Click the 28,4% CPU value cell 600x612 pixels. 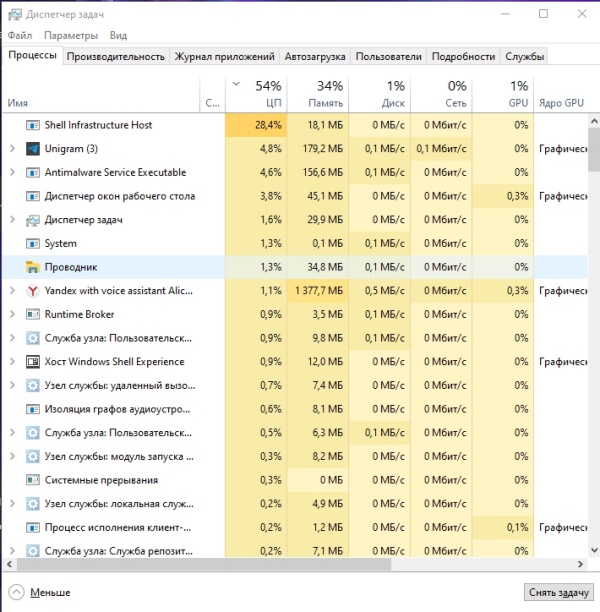[256, 125]
